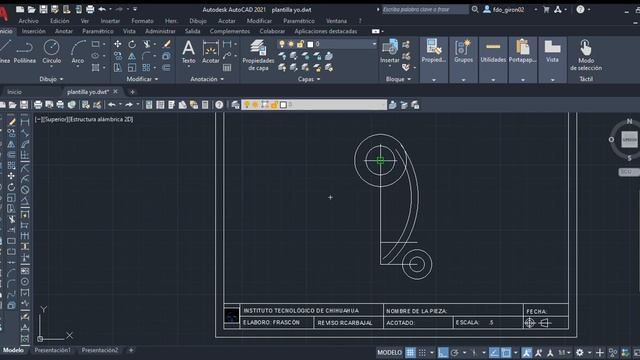Open the Paramétrico menu in menu bar
Screen dimensions: 640x360
(299, 21)
